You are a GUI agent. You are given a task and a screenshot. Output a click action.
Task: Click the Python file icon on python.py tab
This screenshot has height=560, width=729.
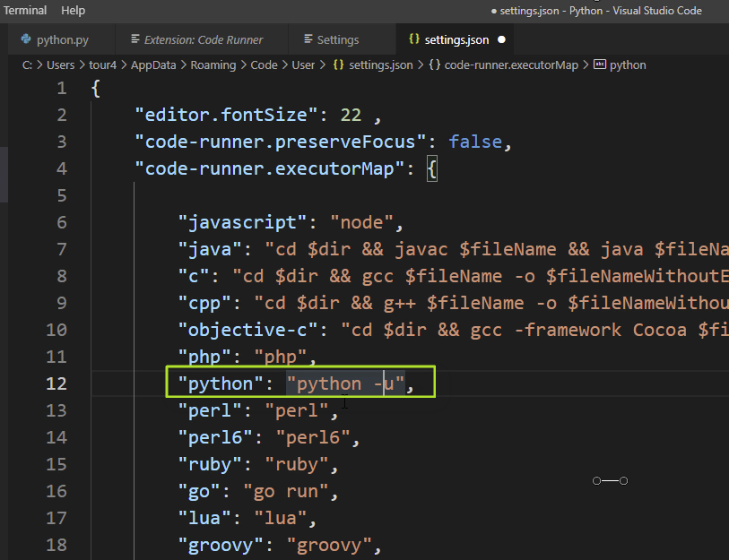coord(26,39)
